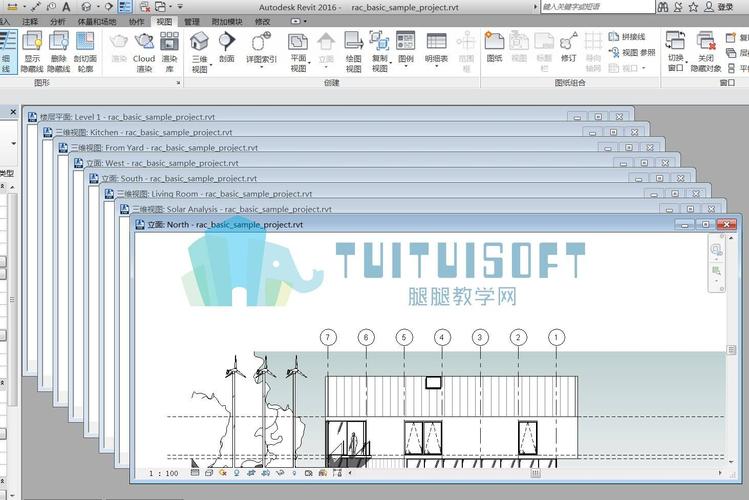The height and width of the screenshot is (500, 749).
Task: Open the 渲染库 render gallery
Action: tap(169, 52)
